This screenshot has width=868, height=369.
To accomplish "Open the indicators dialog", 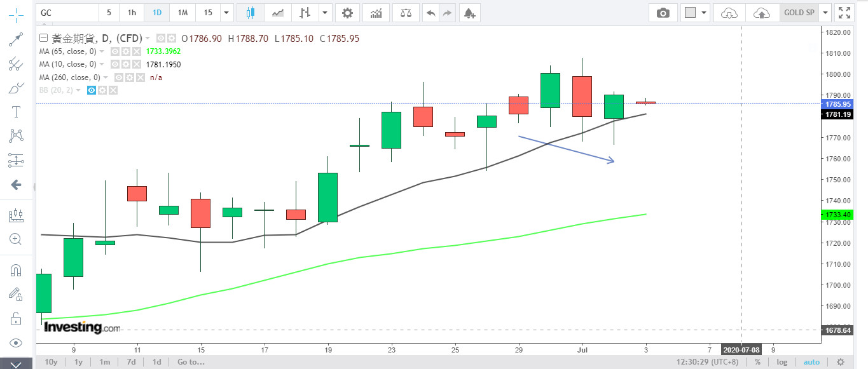I will 376,13.
